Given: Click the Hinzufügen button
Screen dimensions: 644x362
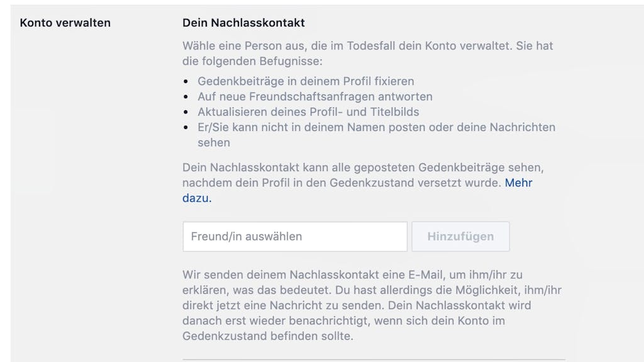Looking at the screenshot, I should click(x=460, y=237).
